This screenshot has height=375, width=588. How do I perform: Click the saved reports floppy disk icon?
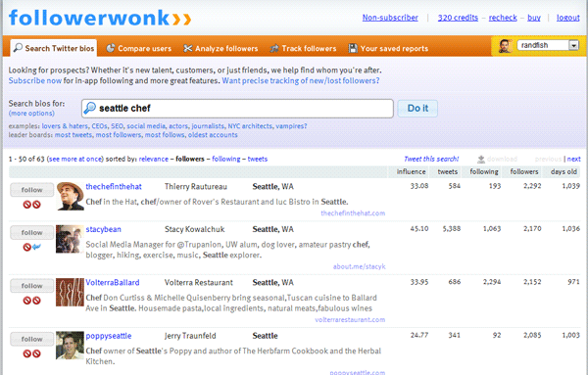(353, 48)
